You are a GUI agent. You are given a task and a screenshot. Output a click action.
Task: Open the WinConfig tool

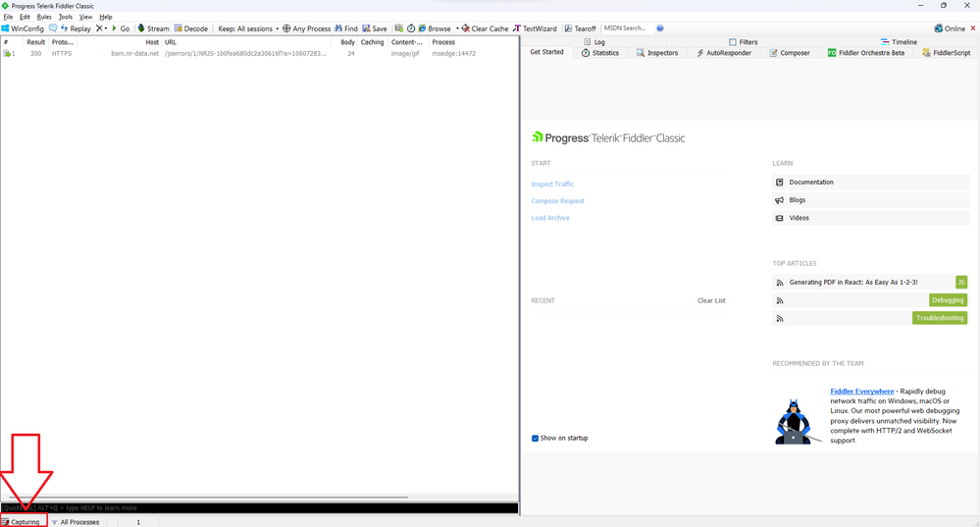24,28
